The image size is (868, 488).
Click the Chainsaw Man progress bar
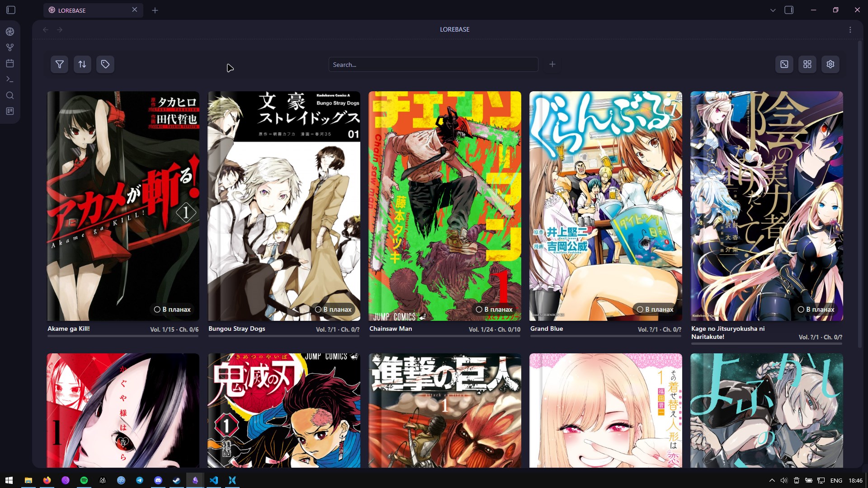pos(445,336)
